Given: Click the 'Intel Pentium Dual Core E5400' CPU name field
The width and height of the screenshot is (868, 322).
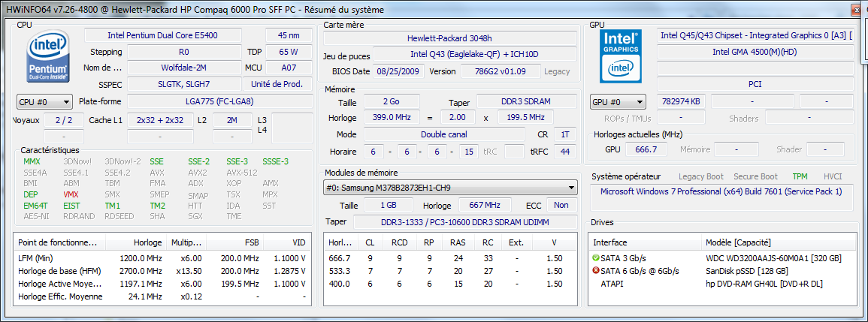Looking at the screenshot, I should tap(163, 35).
